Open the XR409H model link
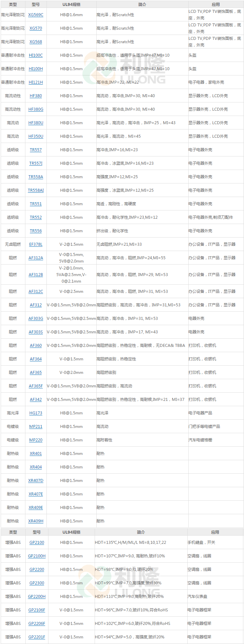This screenshot has width=244, height=644. [x=36, y=521]
